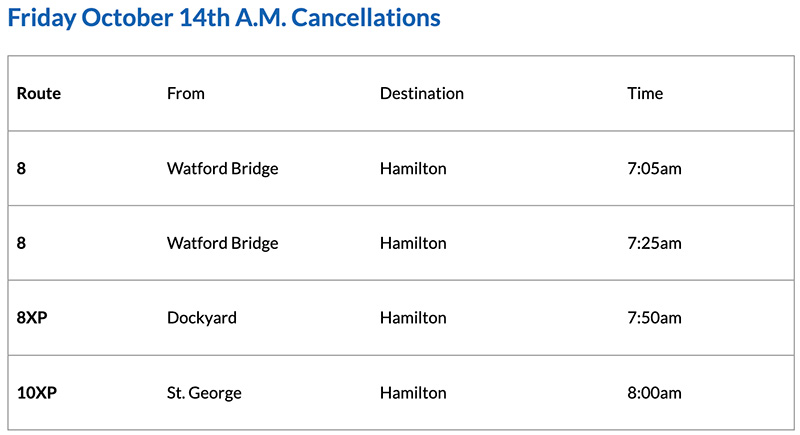Click the 7:25am time cell
Viewport: 800px width, 435px height.
click(x=654, y=243)
